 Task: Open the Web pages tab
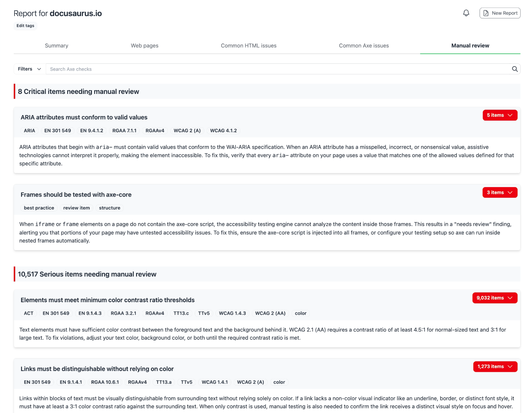(145, 46)
